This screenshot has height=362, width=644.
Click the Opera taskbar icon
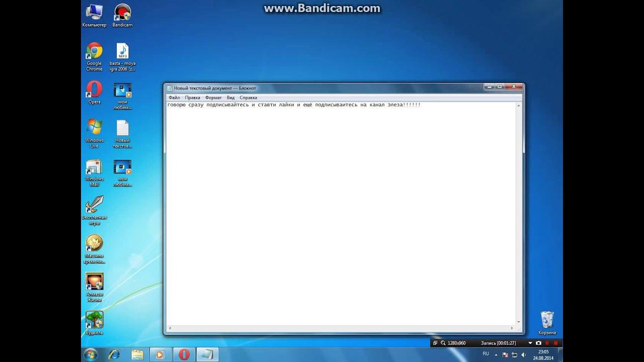tap(184, 354)
